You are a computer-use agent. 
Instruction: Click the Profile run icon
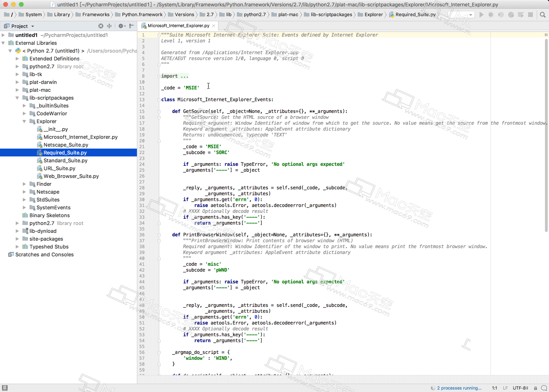click(511, 15)
